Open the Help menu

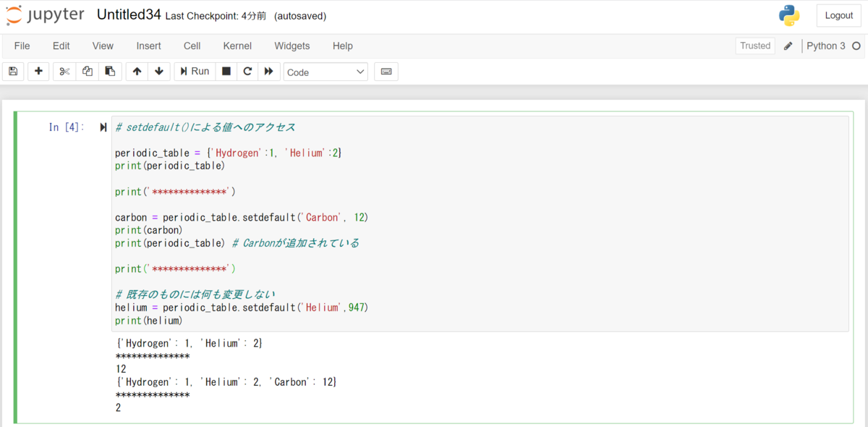click(x=343, y=46)
